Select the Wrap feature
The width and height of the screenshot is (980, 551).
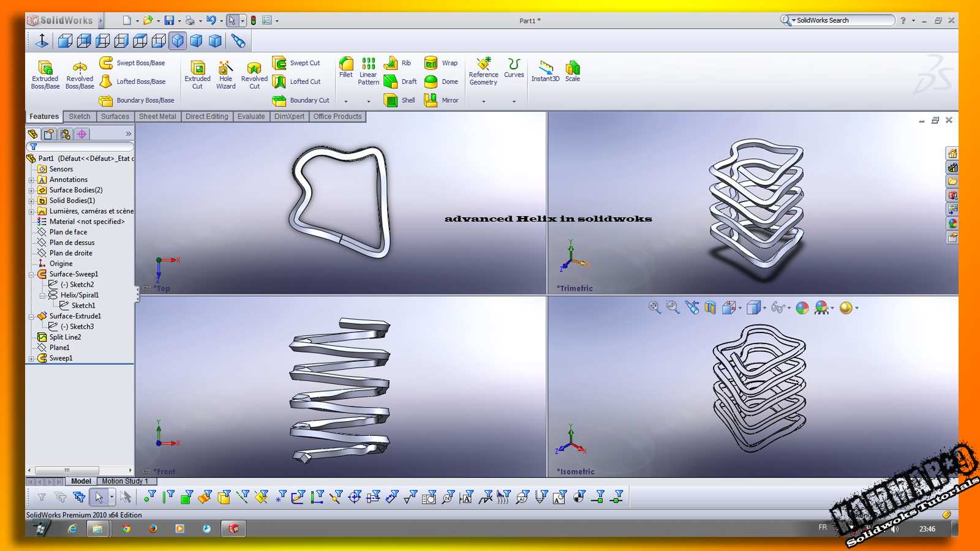pos(441,63)
